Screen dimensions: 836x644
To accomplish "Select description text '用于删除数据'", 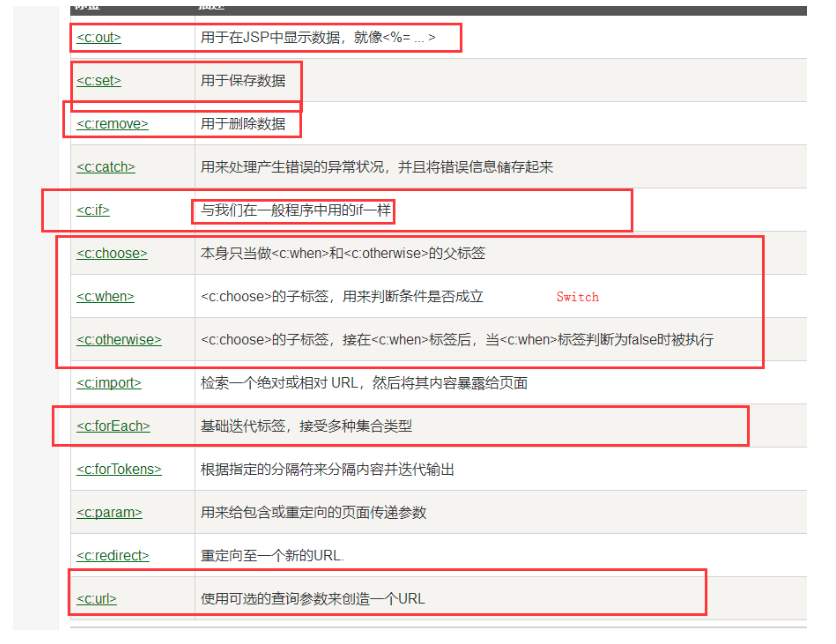I will (243, 124).
